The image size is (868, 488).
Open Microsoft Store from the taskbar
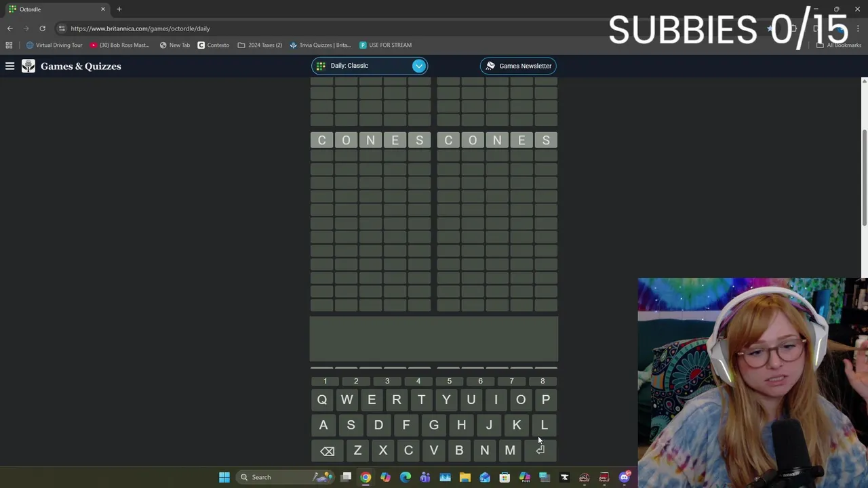click(x=505, y=477)
